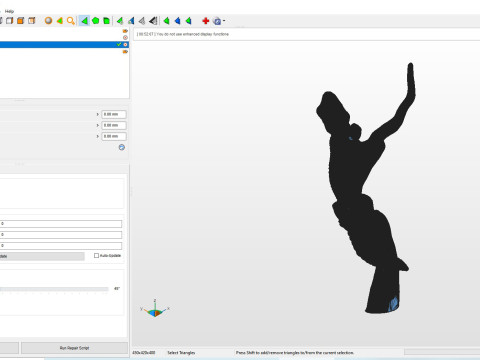Click the third 0 value input box
The width and height of the screenshot is (480, 360).
click(x=61, y=246)
